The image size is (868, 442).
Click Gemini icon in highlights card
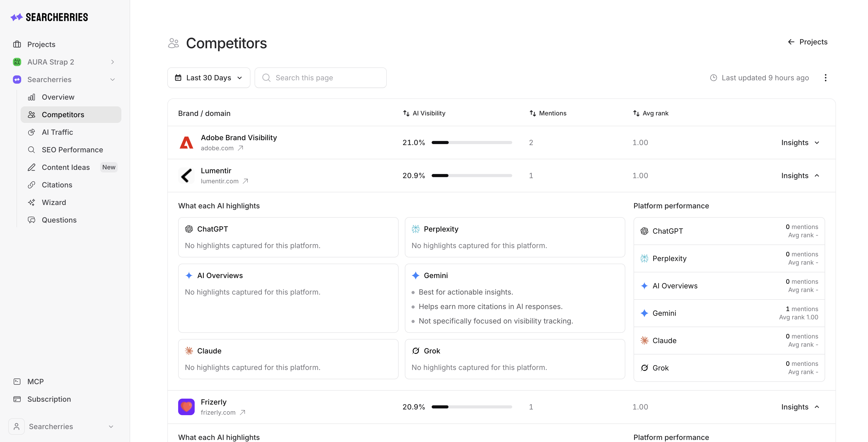(x=416, y=275)
